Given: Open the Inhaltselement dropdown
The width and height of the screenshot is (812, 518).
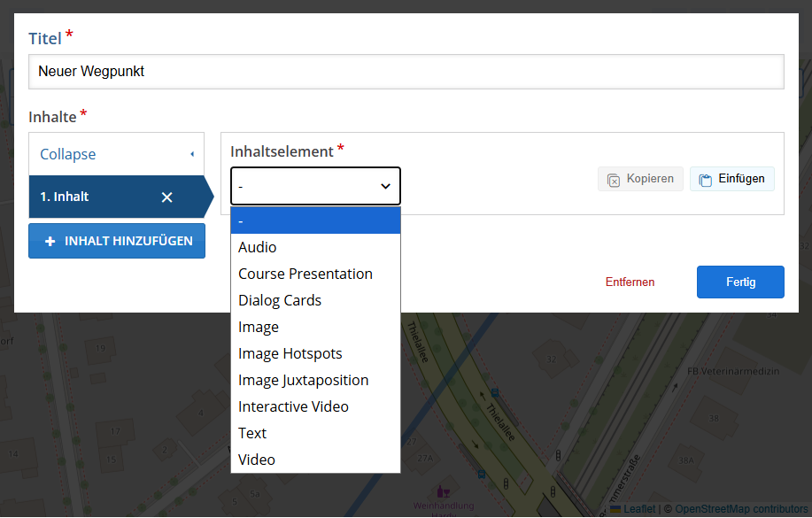Looking at the screenshot, I should tap(315, 186).
